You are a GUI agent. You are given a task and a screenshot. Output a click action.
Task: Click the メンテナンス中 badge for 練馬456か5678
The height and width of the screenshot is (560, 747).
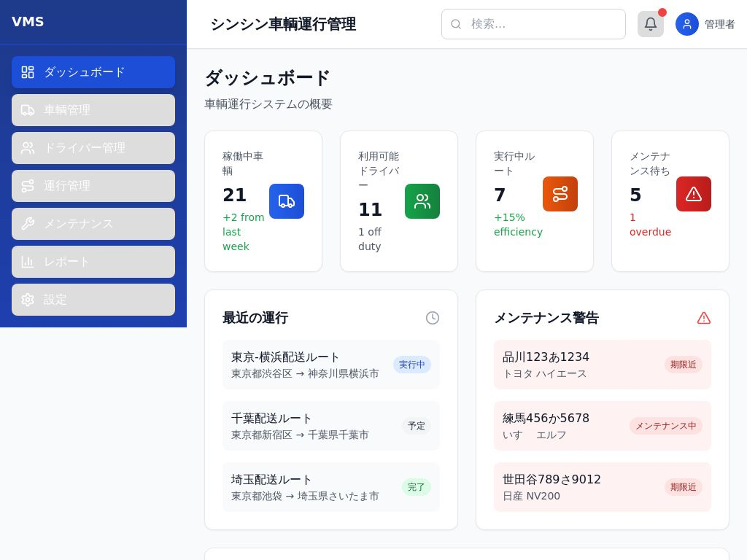coord(665,426)
